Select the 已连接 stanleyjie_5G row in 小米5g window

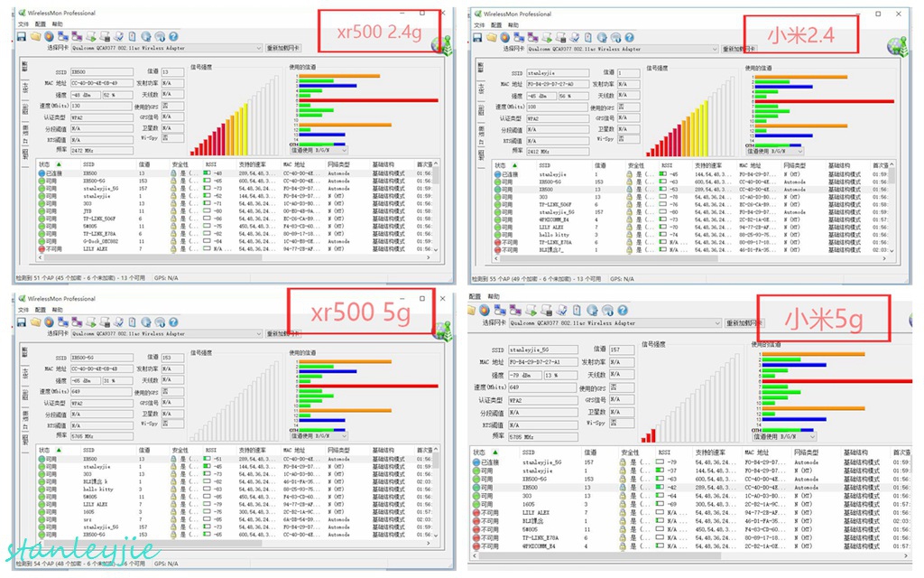click(x=691, y=462)
